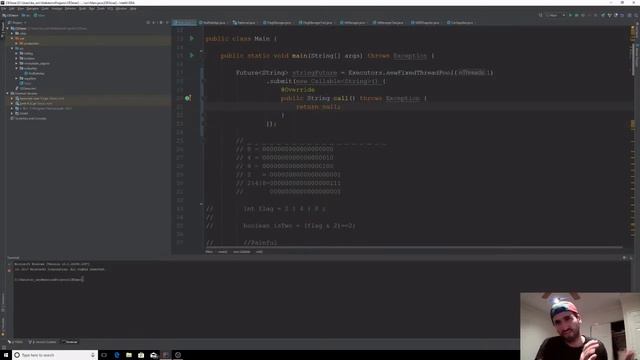Click 'new Callable' in the editor breadcrumbs
The image size is (640, 360).
click(x=242, y=252)
